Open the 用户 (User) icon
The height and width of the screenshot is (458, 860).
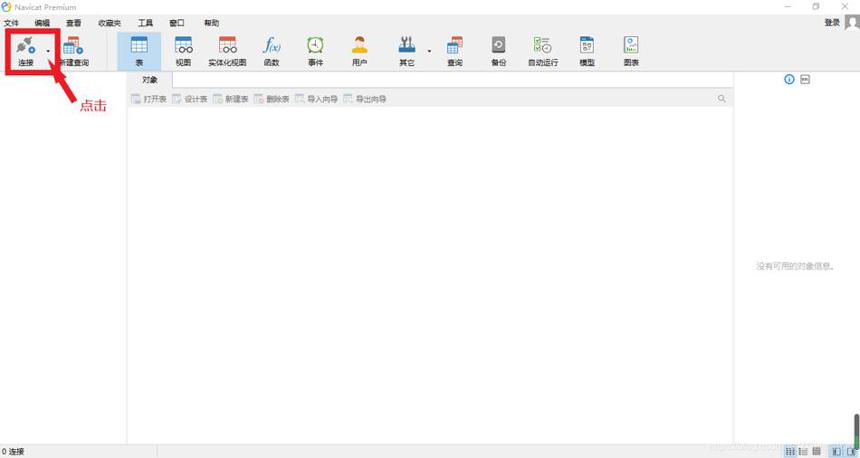click(359, 52)
